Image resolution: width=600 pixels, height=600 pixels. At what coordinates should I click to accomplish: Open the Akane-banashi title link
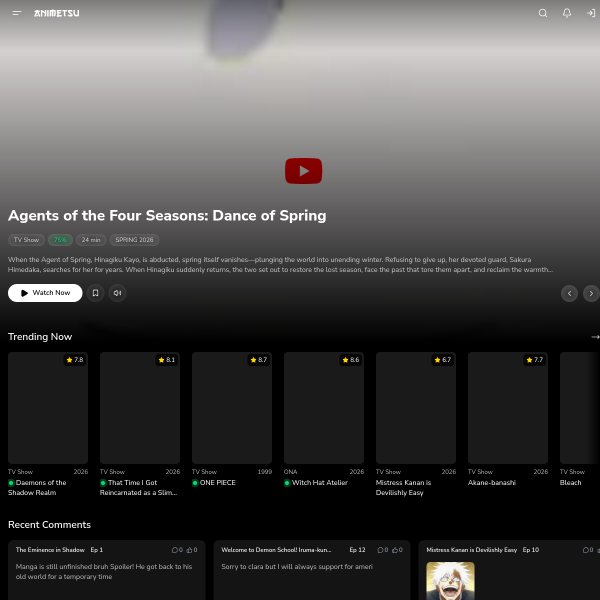click(x=492, y=483)
